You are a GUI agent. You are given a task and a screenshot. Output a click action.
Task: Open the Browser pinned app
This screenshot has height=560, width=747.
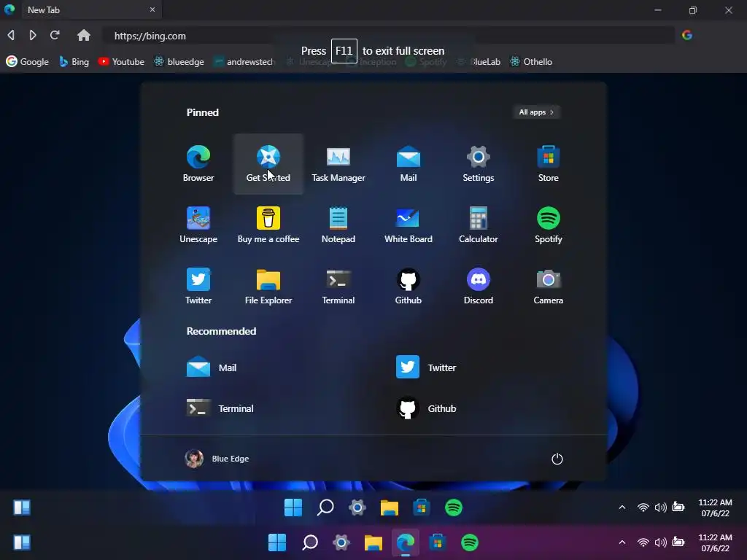coord(198,164)
